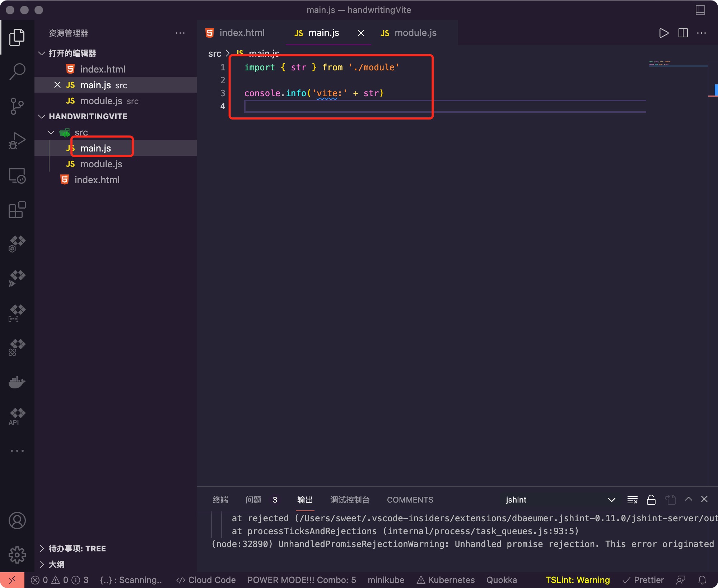Expand the outline section
The width and height of the screenshot is (718, 588).
coord(42,564)
